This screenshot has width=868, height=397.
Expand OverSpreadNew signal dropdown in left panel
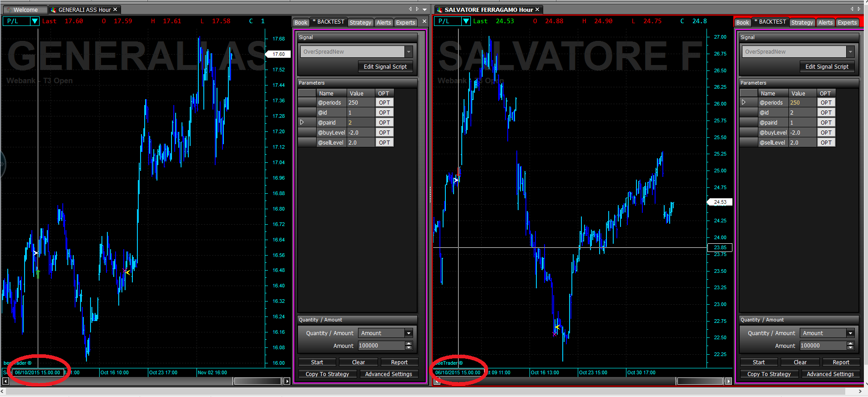click(x=409, y=52)
